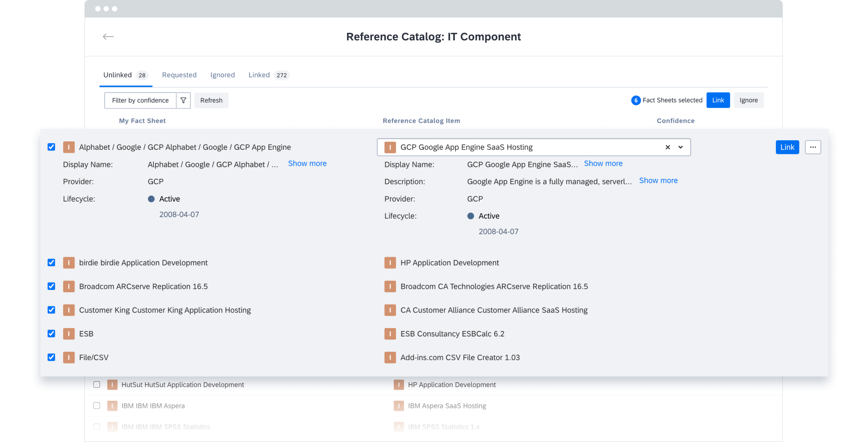Open the ESB Consultancy ESBCalc 6.2 item
The image size is (868, 442).
452,333
